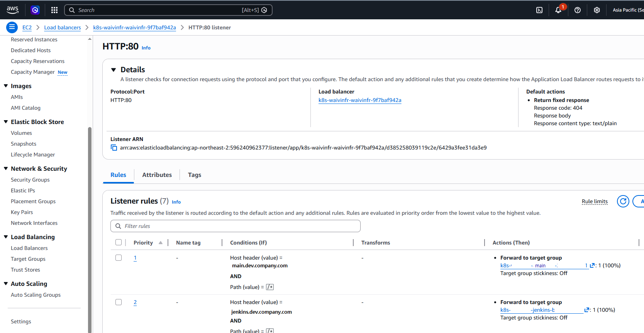Open the Rule limits link
644x333 pixels.
tap(594, 201)
